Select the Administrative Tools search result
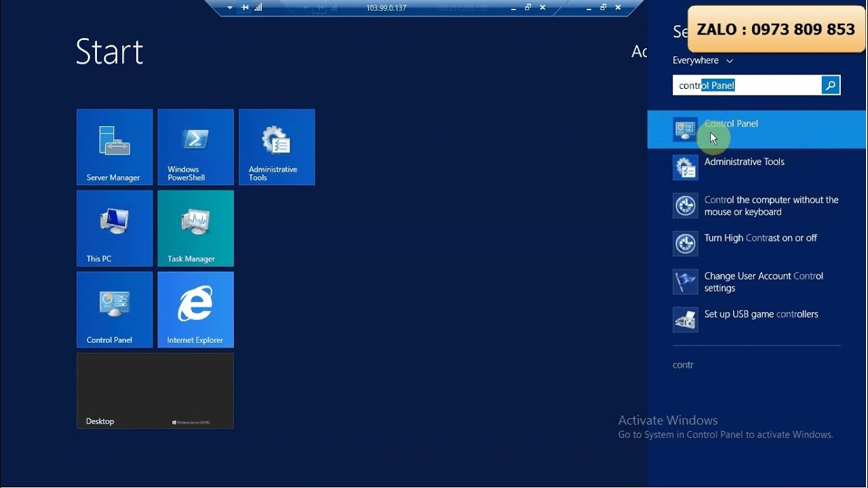 coord(757,167)
